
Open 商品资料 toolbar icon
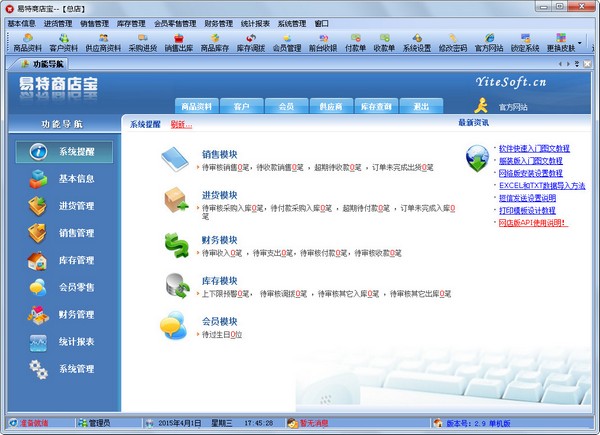coord(28,43)
